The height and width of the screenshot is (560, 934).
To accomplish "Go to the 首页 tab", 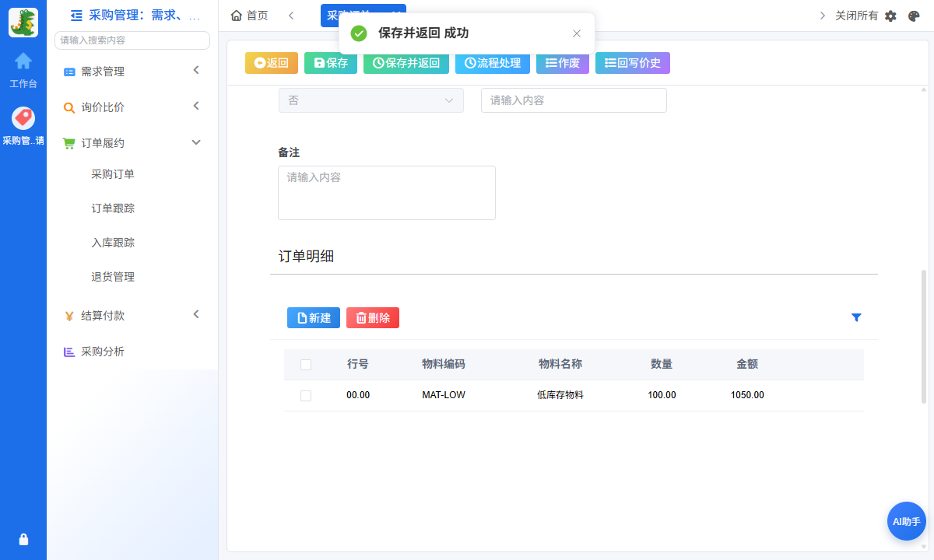I will pos(250,16).
